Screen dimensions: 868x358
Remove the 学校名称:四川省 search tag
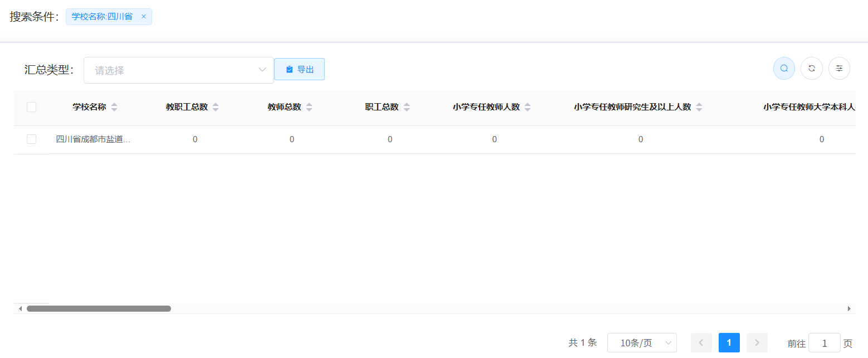pos(143,17)
